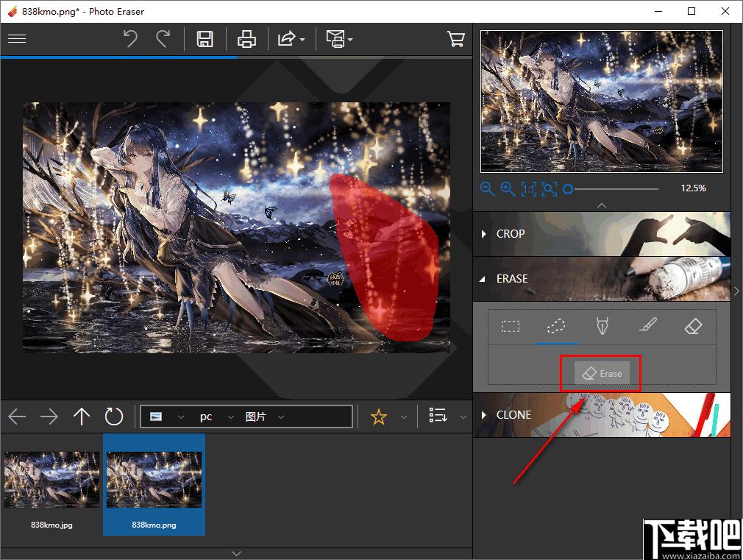Click the favorites star icon
This screenshot has height=560, width=743.
pos(379,417)
